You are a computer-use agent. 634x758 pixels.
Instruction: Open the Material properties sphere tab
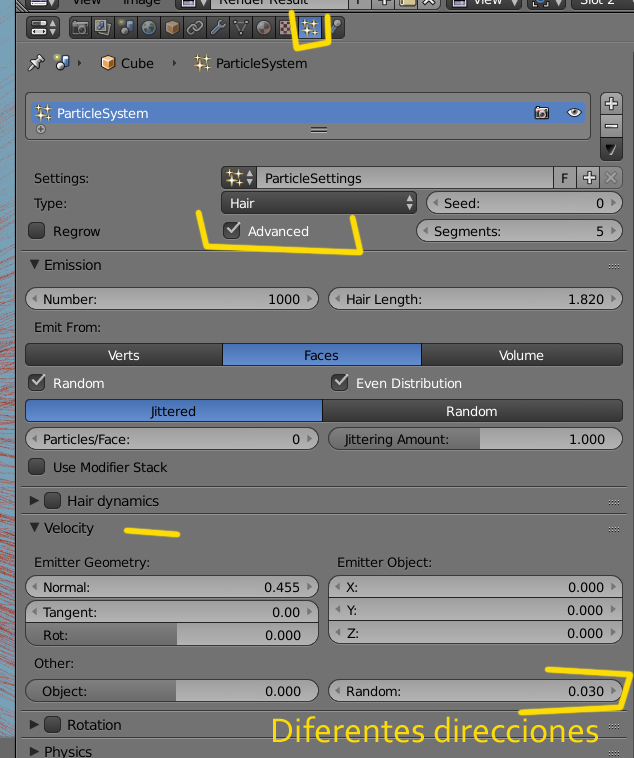(x=264, y=27)
